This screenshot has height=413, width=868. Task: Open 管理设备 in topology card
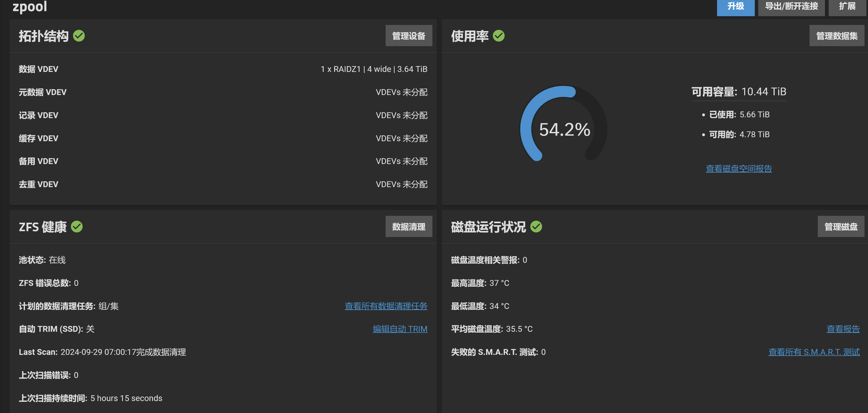[409, 36]
